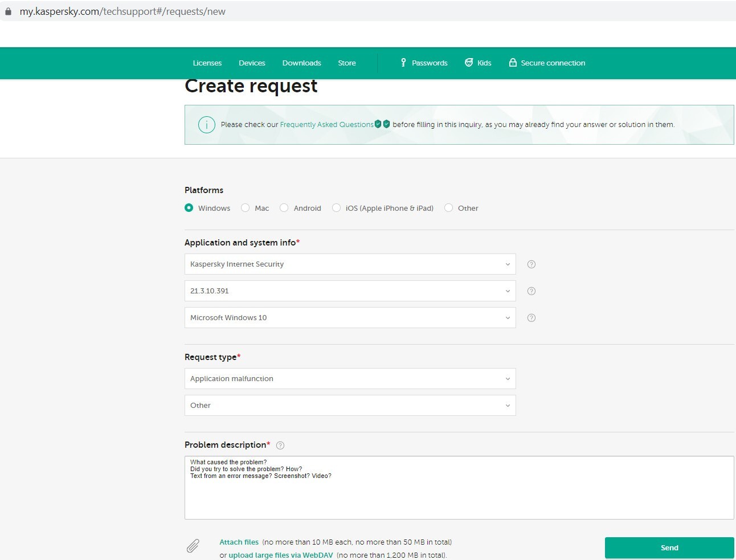Click inside the Problem description text area

coord(459,488)
